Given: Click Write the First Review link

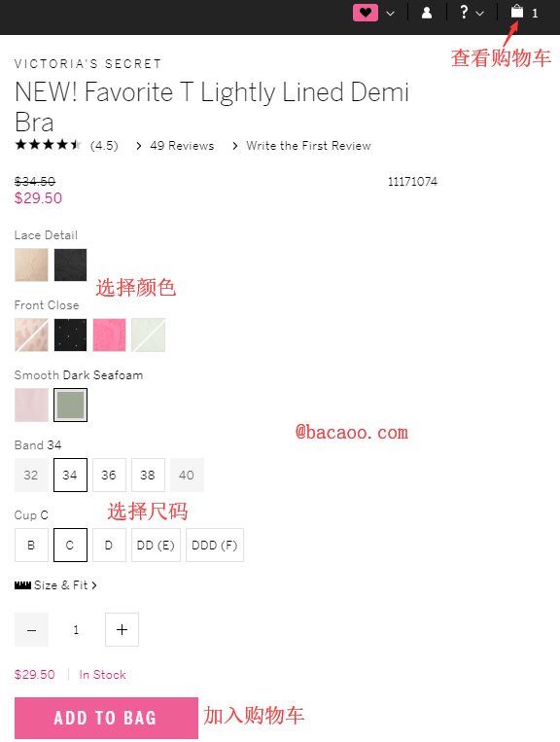Looking at the screenshot, I should tap(308, 146).
